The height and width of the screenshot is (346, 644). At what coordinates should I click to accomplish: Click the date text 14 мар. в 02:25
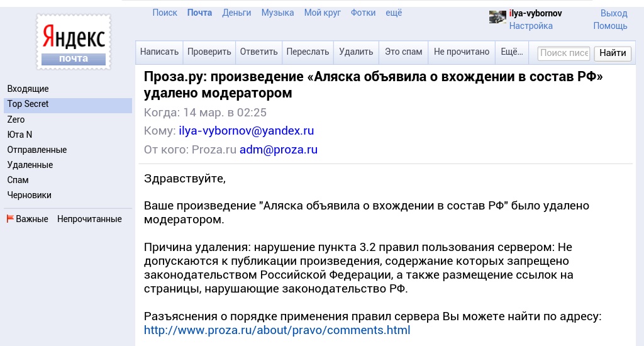pyautogui.click(x=225, y=113)
